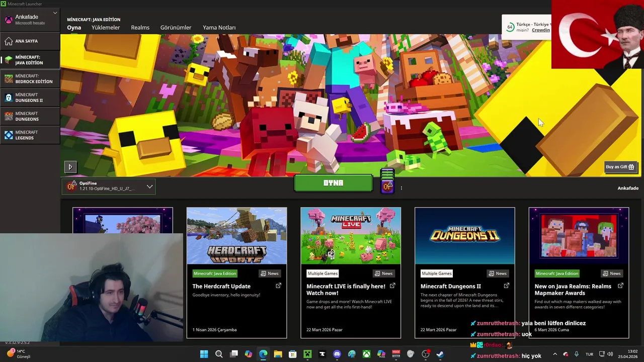Click the Crowdin translation link
The image size is (644, 362).
(x=541, y=30)
